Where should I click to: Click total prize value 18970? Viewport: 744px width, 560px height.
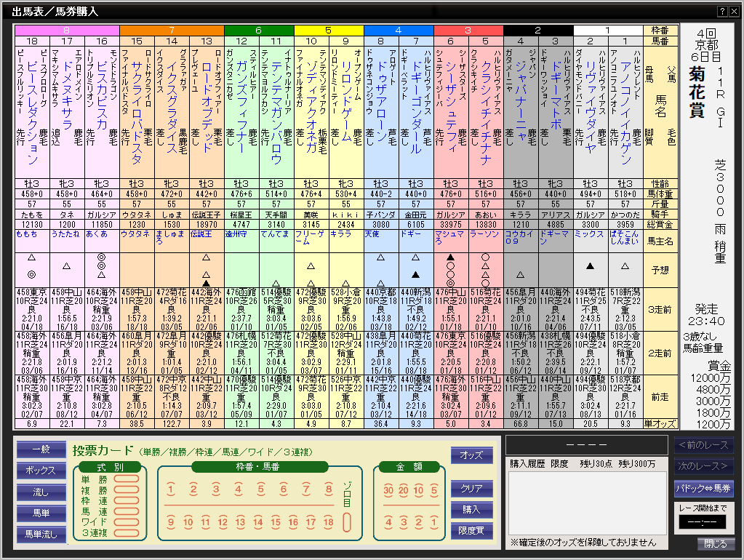pyautogui.click(x=207, y=225)
